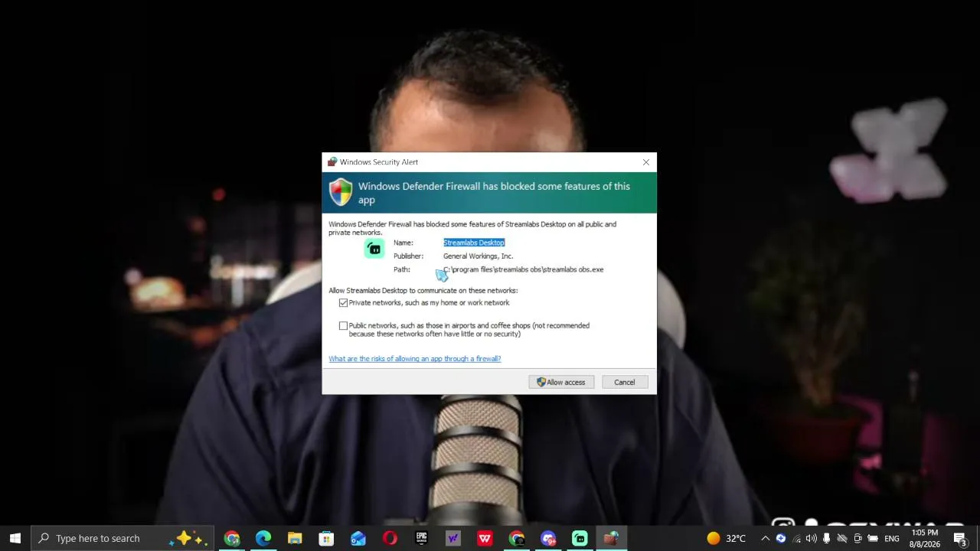Viewport: 980px width, 551px height.
Task: Open the firewall risks help link
Action: [415, 359]
